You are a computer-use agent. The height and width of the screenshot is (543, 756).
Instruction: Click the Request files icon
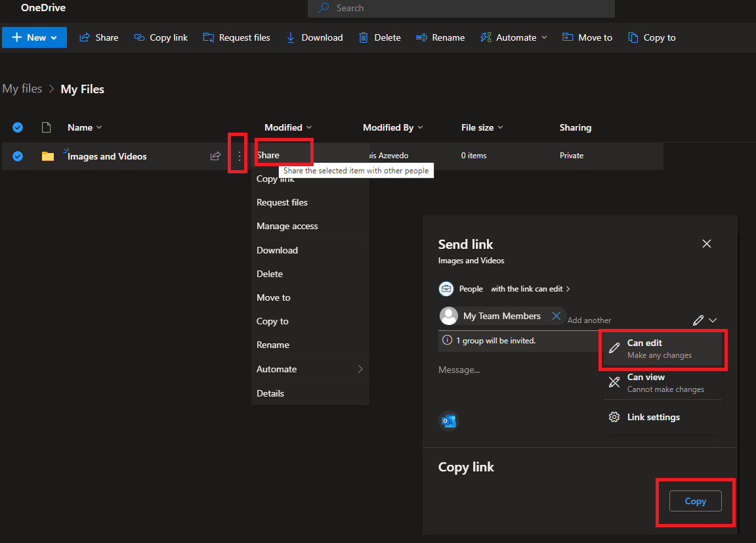[x=208, y=37]
